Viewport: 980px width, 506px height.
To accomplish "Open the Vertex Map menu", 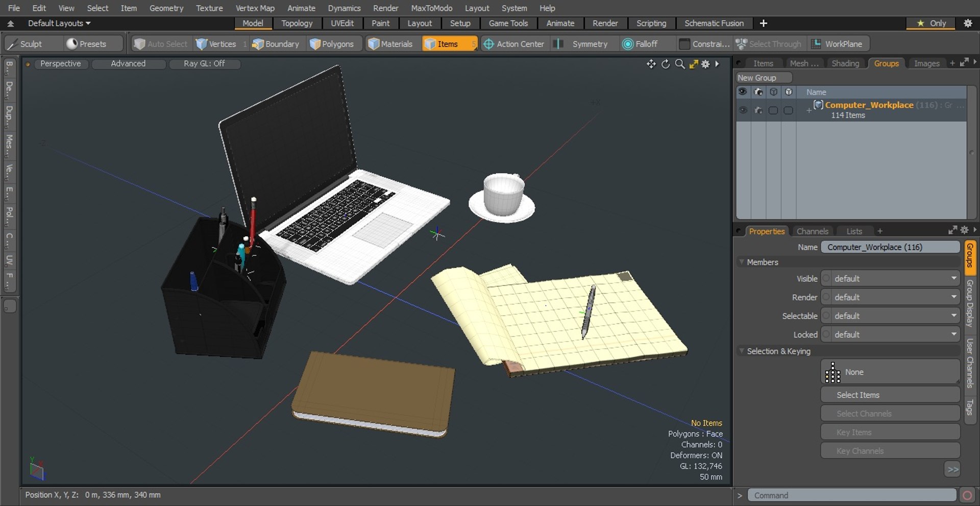I will [255, 8].
